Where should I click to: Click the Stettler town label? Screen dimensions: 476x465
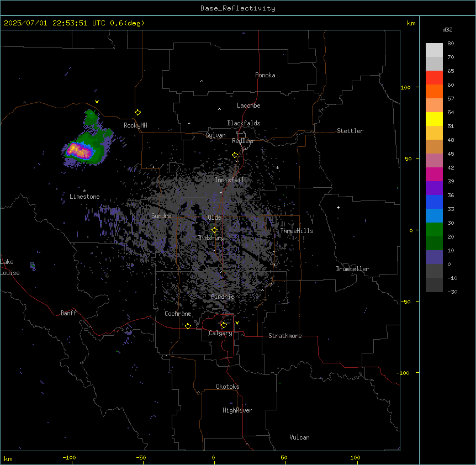pos(350,131)
